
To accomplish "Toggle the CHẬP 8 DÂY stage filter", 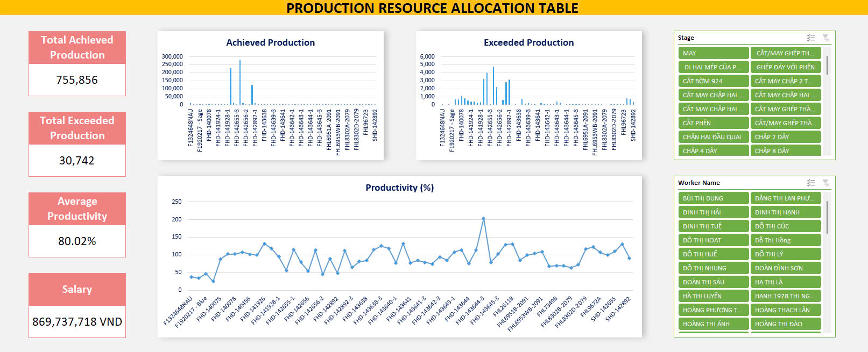I will tap(785, 150).
